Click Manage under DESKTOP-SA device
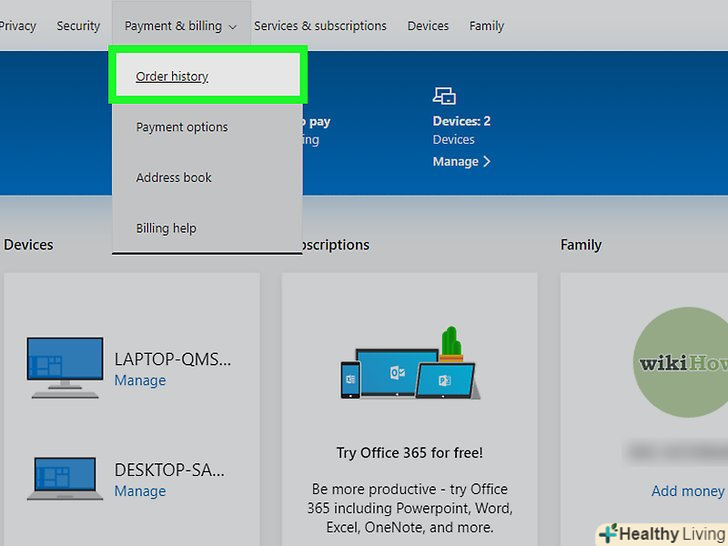This screenshot has width=728, height=546. pos(140,491)
